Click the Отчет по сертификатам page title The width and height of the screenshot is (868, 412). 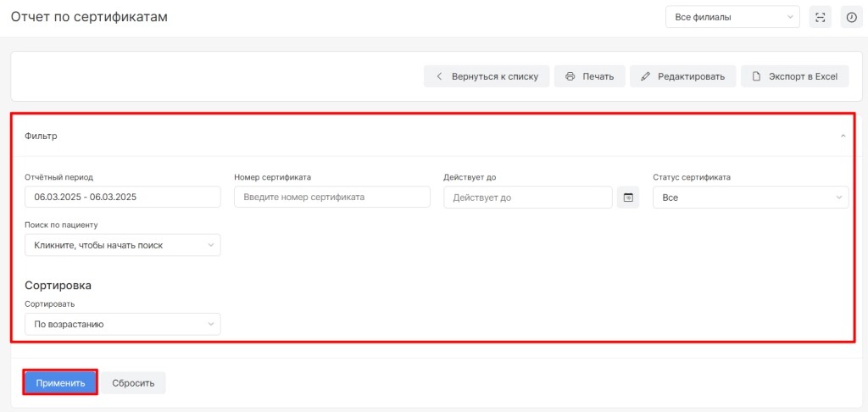point(89,17)
